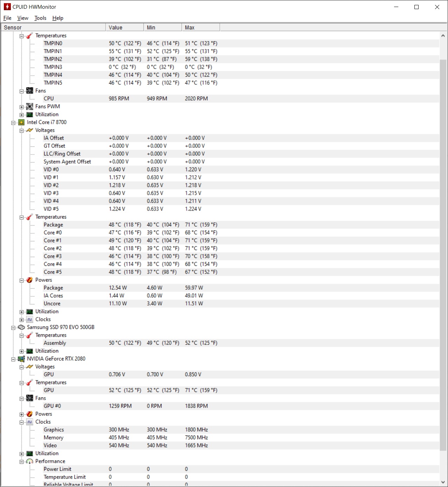Click the vertical scrollbar thumb
This screenshot has width=448, height=487.
coord(443,255)
